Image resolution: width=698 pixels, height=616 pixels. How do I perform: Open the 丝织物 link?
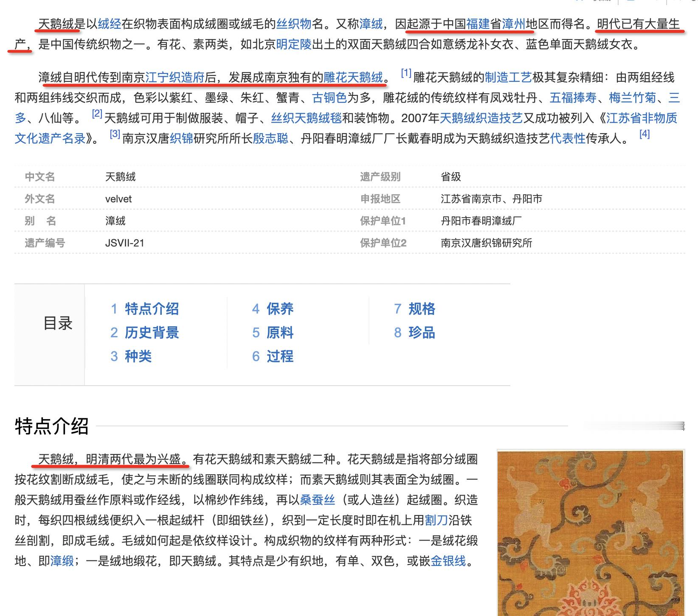294,24
